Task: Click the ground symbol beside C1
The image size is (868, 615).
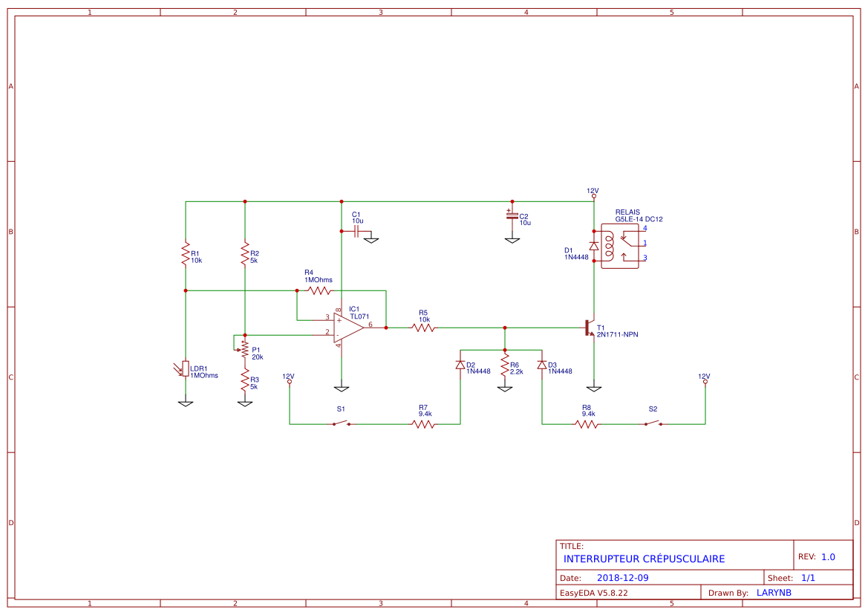Action: (x=371, y=240)
